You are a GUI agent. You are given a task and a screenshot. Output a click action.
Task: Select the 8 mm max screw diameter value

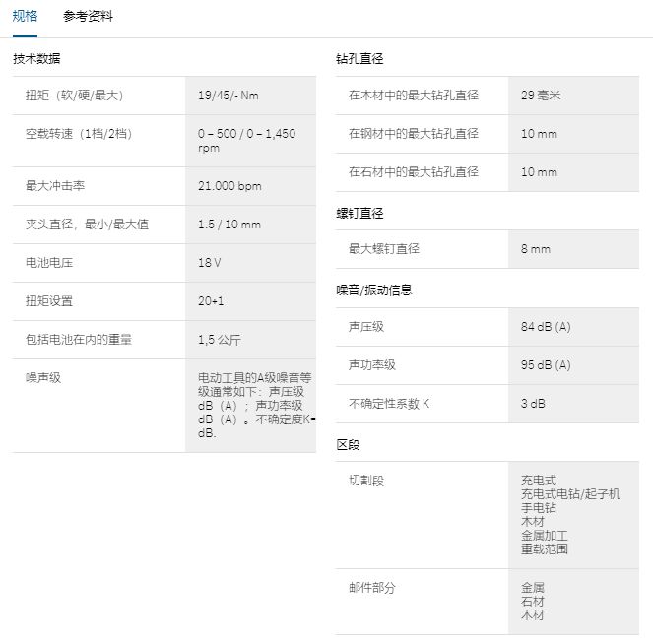tap(536, 249)
